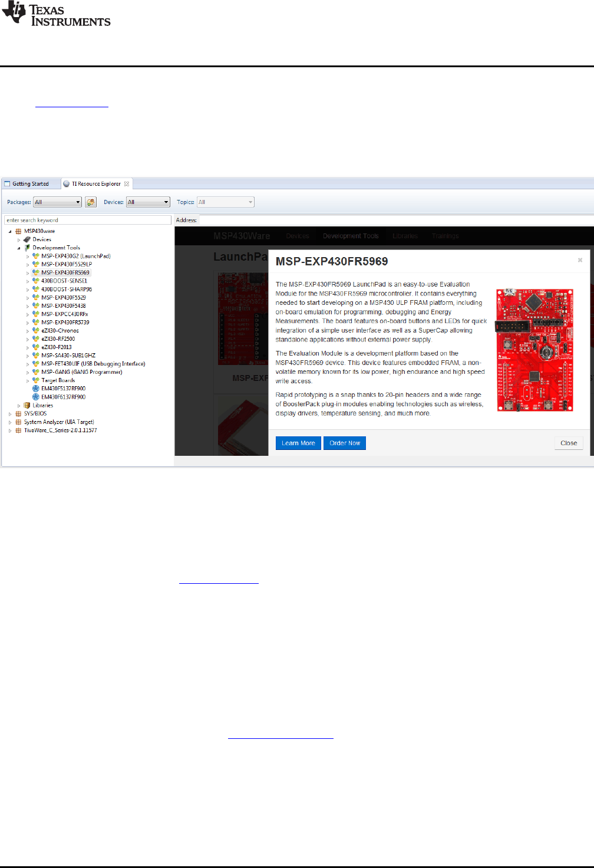Click the MSP430Ware brand link in navbar

pyautogui.click(x=242, y=236)
